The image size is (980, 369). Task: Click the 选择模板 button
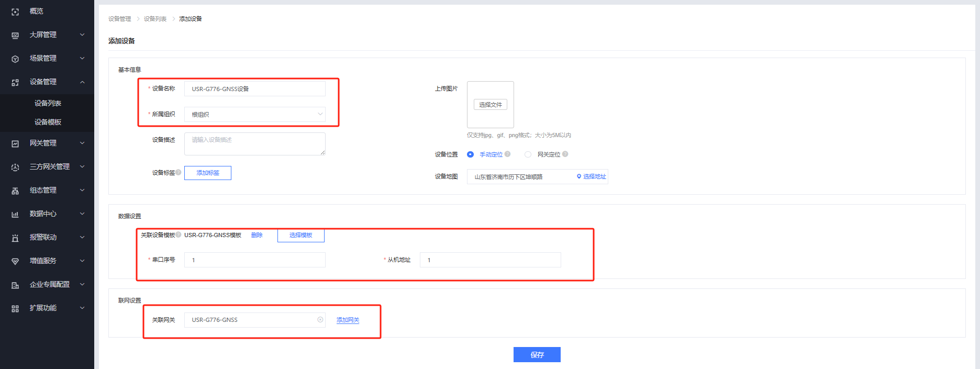click(300, 236)
